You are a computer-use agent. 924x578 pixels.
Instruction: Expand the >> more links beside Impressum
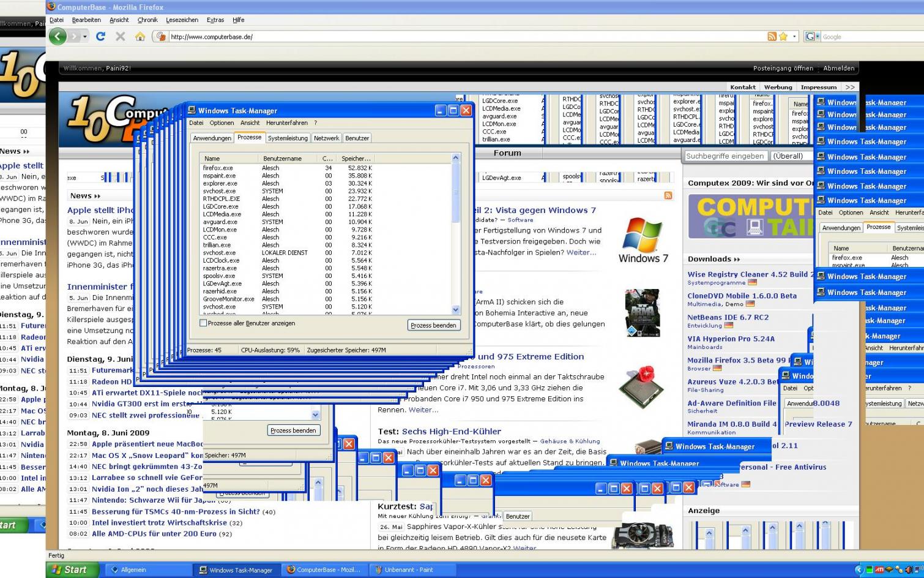[850, 87]
